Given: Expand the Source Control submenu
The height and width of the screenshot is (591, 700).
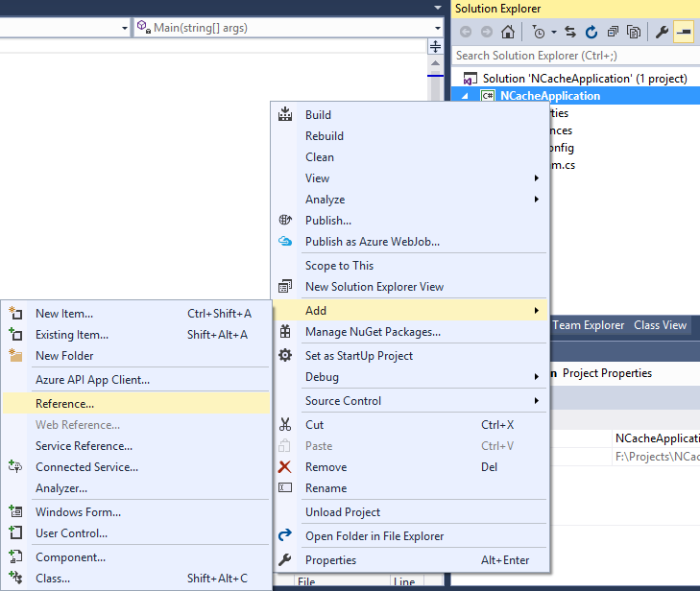Looking at the screenshot, I should (x=537, y=400).
